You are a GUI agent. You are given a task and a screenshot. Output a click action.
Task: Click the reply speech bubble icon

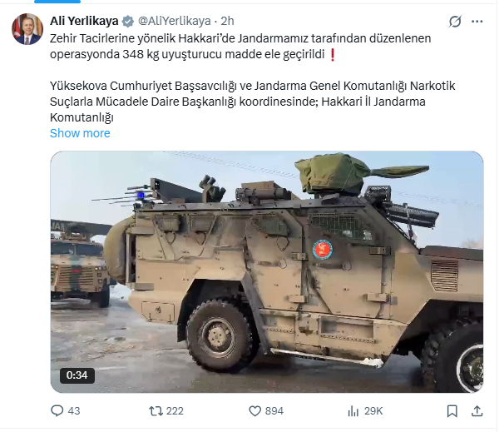[x=57, y=410]
